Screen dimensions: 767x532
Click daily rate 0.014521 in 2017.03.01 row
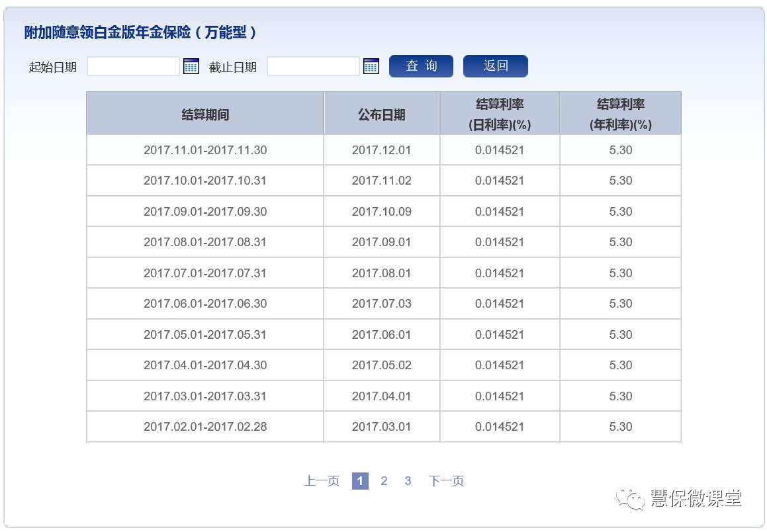500,427
